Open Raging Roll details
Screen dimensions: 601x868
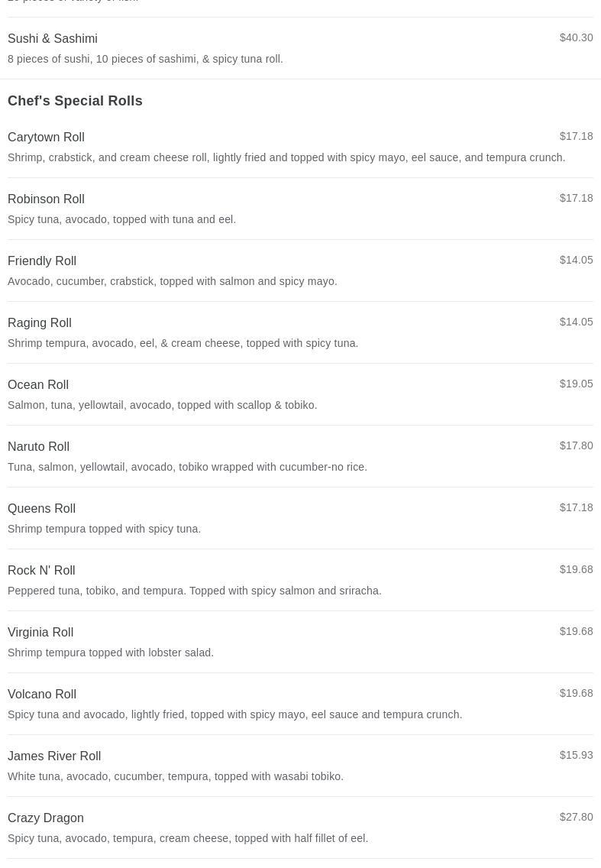[x=40, y=323]
